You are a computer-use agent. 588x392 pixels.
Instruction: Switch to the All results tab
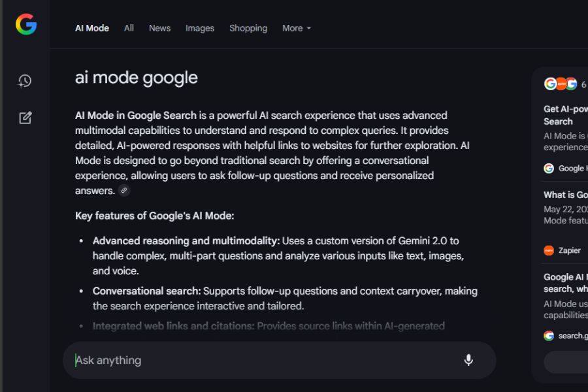[x=129, y=28]
